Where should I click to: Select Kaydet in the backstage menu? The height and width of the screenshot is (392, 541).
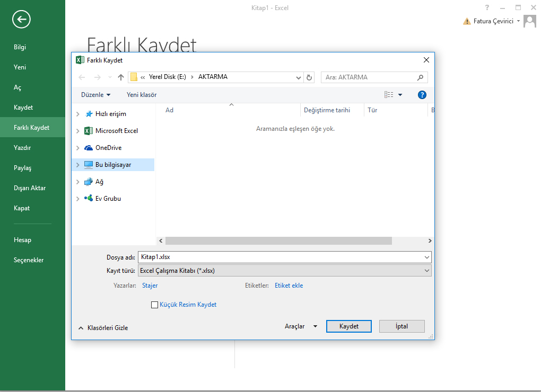(x=23, y=108)
